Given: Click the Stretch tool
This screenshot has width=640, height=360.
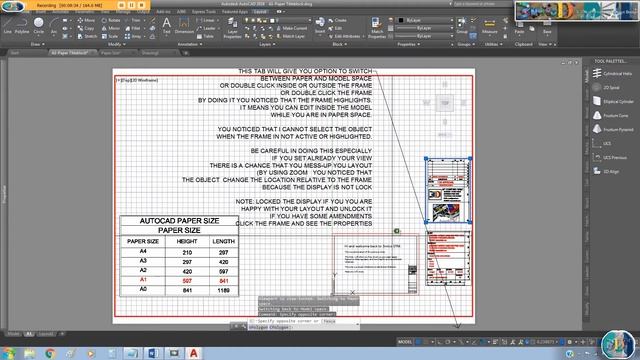Looking at the screenshot, I should tap(87, 36).
